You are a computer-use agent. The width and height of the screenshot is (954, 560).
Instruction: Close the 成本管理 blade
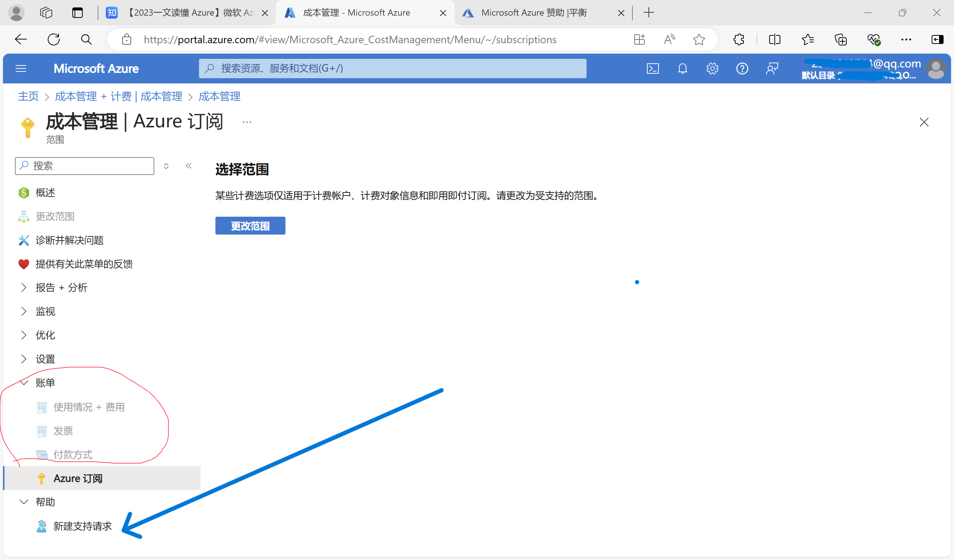point(924,122)
